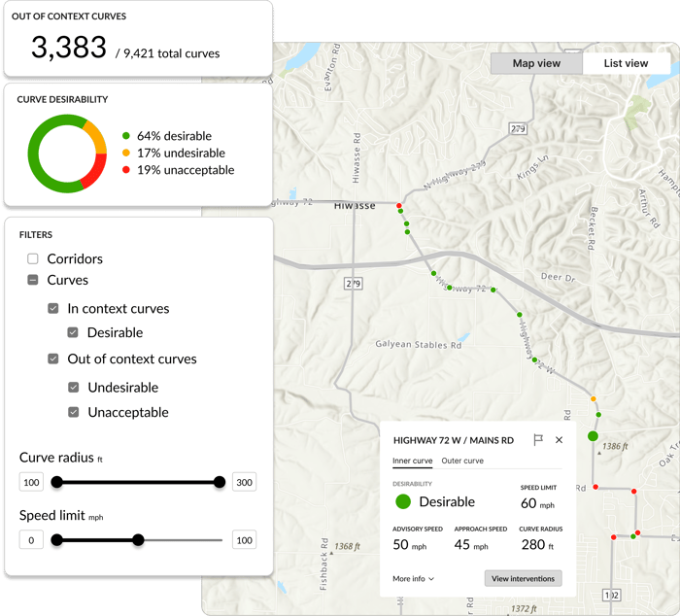Click the large green selected curve marker
This screenshot has height=616, width=680.
[x=593, y=436]
